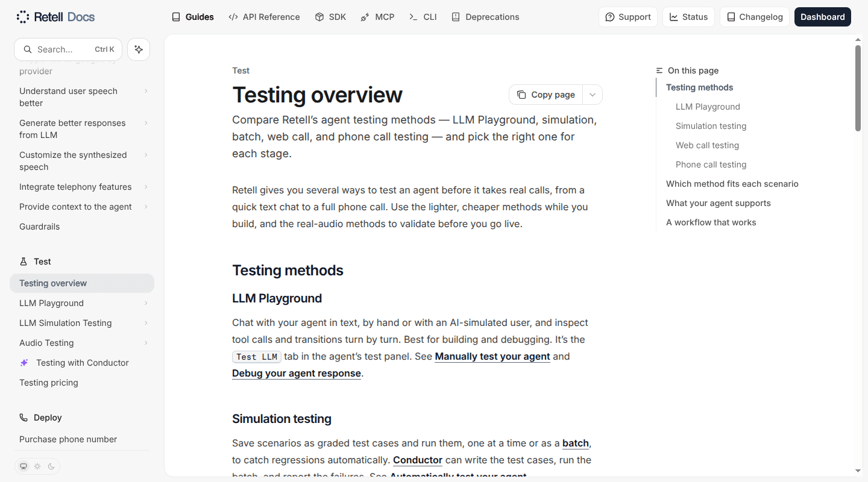
Task: Jump to Which method fits each scenario
Action: point(732,184)
